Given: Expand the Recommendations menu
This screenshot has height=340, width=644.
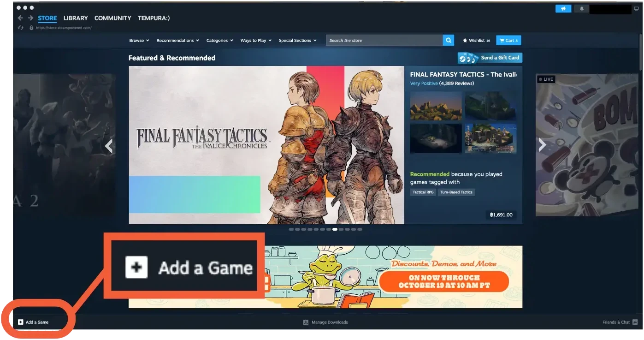Looking at the screenshot, I should [x=178, y=41].
